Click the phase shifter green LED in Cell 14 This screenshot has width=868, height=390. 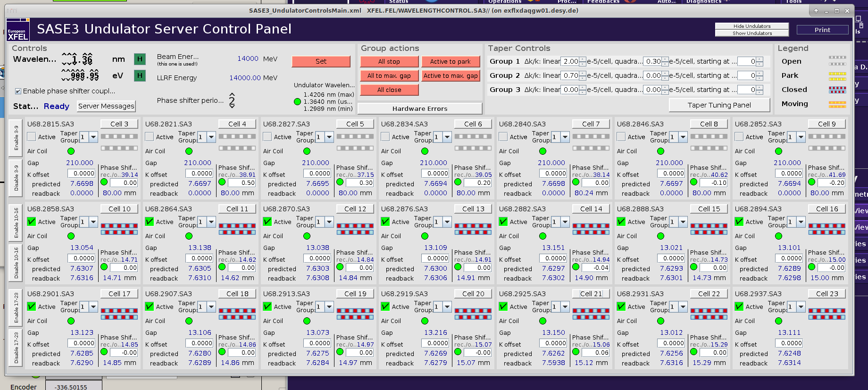(x=576, y=267)
